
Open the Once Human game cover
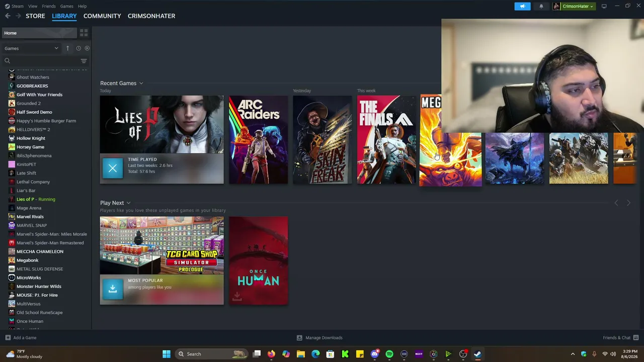(259, 260)
